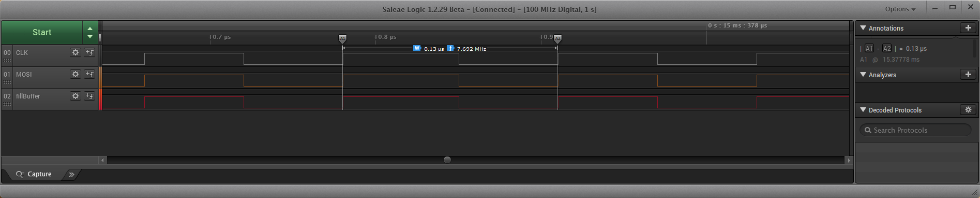The width and height of the screenshot is (980, 198).
Task: Open MOSI channel settings gear
Action: [x=76, y=74]
